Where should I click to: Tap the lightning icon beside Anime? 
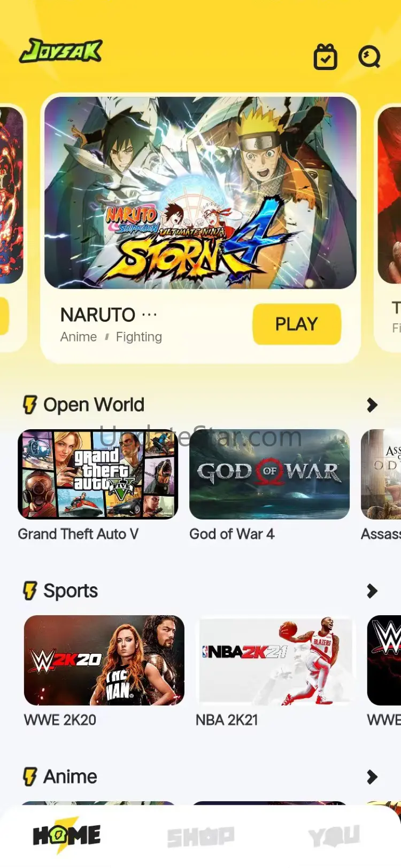coord(30,777)
